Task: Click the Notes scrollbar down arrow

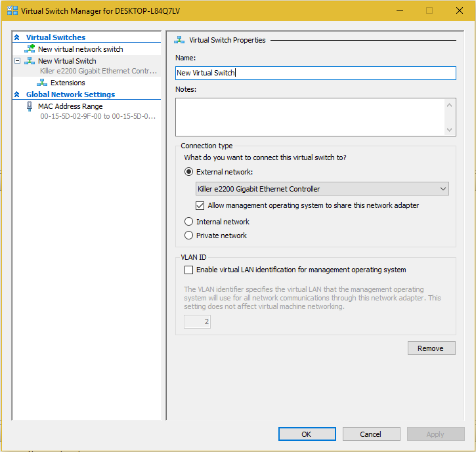Action: point(449,130)
